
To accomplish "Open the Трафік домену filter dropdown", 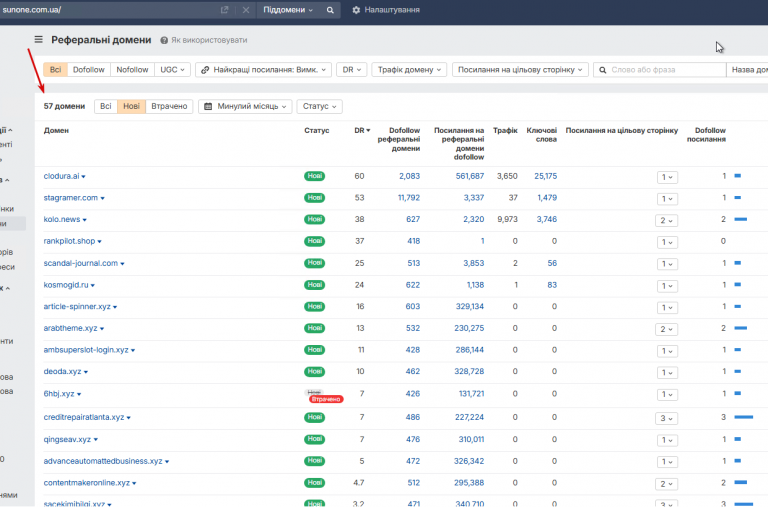I will (409, 70).
